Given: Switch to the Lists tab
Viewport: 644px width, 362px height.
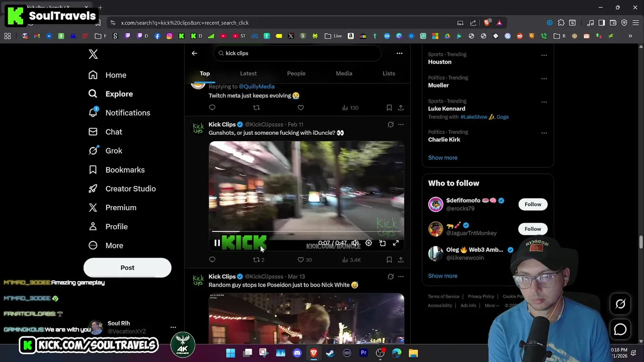Looking at the screenshot, I should [389, 73].
